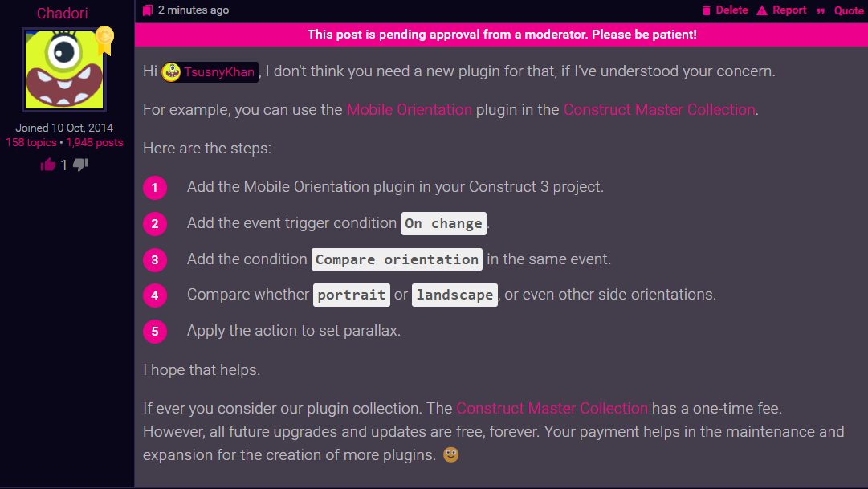
Task: Open the TsusnyKhan user mention
Action: (210, 72)
